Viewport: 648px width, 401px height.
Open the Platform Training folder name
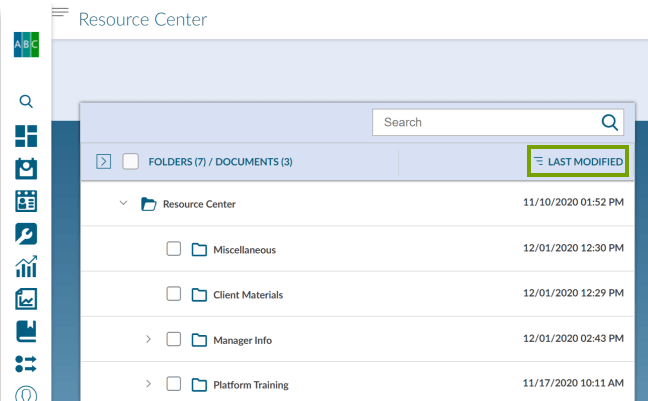[x=251, y=385]
